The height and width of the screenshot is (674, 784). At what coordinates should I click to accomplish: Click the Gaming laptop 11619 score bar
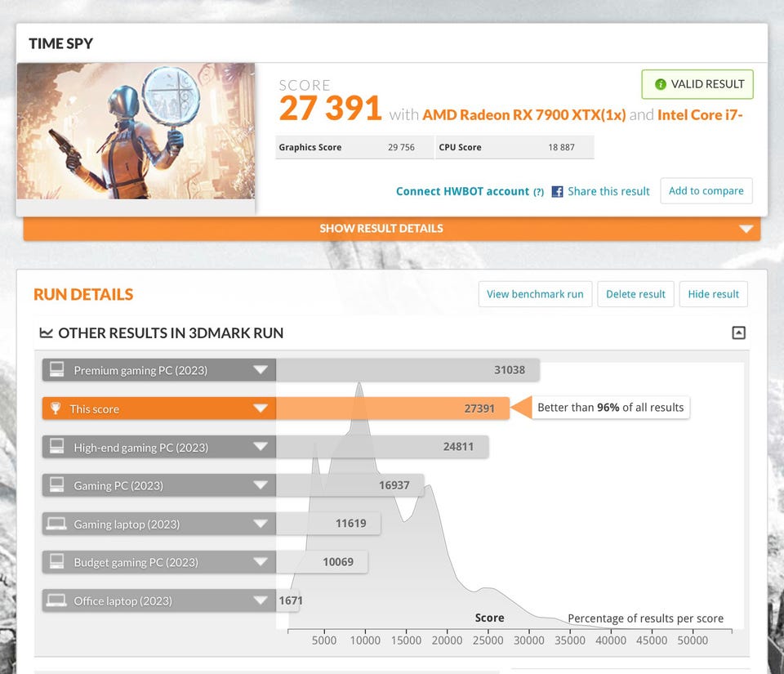(328, 524)
